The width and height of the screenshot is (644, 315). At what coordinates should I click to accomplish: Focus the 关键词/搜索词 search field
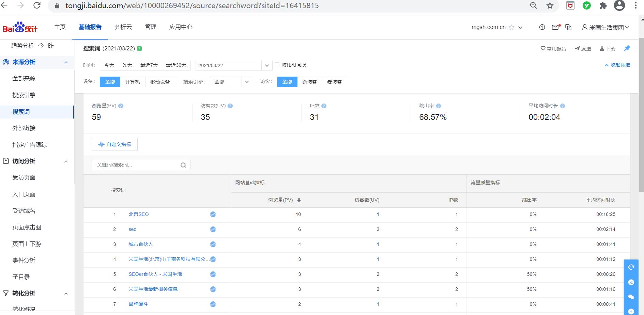(141, 165)
